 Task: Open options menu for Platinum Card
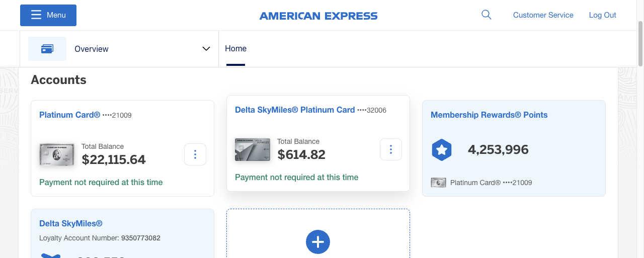coord(195,154)
